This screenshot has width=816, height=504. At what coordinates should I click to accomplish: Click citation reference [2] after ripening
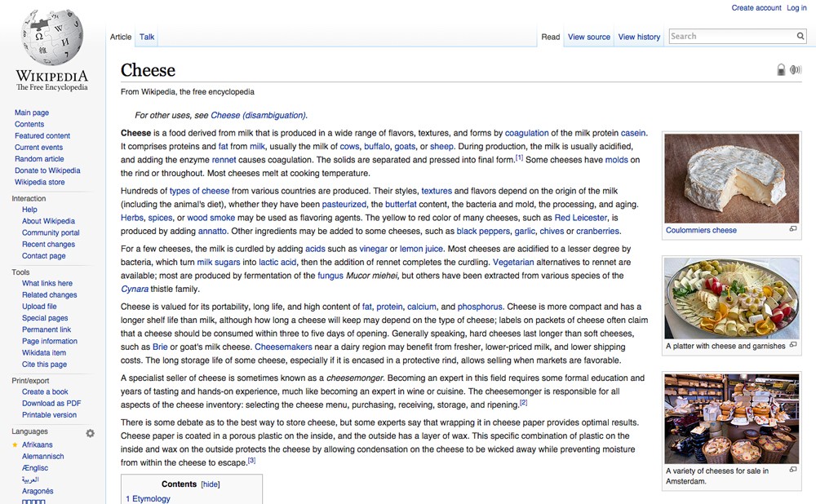point(524,402)
